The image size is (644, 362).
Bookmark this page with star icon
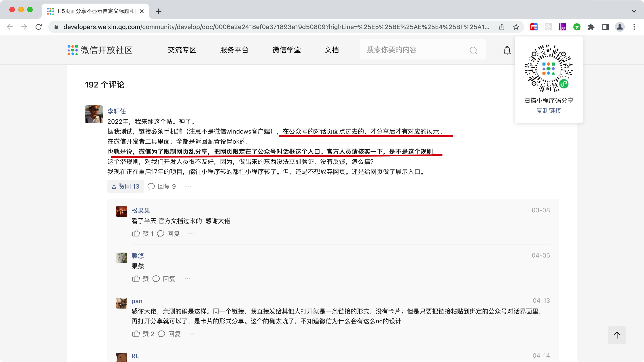516,27
